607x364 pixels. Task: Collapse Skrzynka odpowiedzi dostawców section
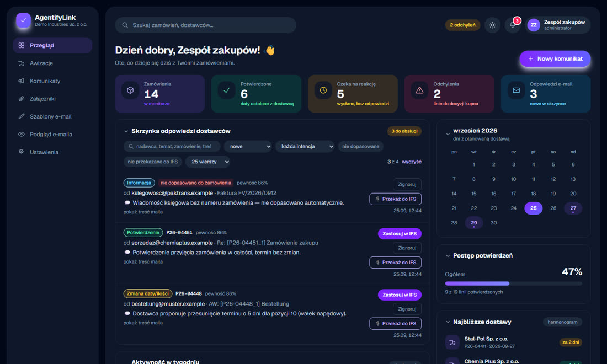pyautogui.click(x=126, y=131)
